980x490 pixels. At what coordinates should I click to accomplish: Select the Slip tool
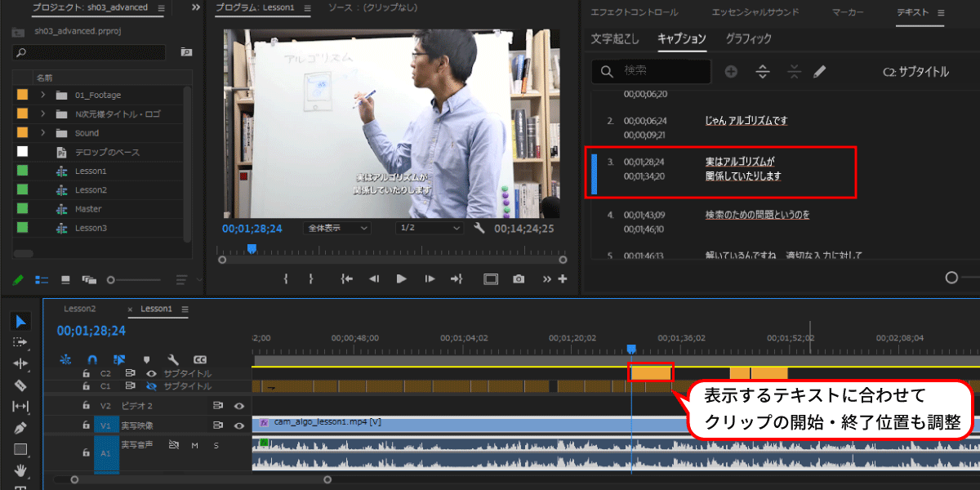tap(21, 406)
